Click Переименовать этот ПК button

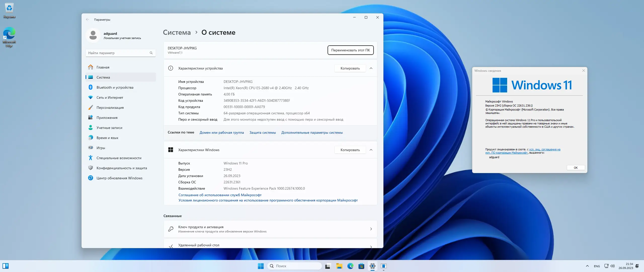tap(350, 50)
